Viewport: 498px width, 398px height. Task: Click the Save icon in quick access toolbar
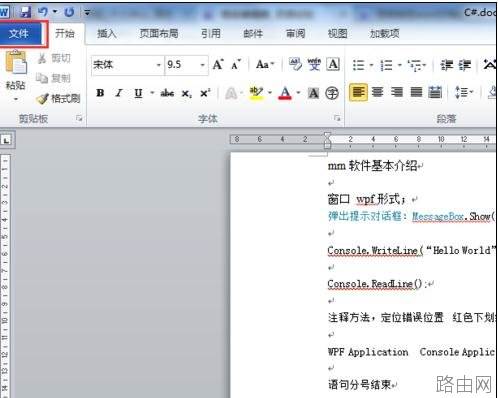click(25, 12)
